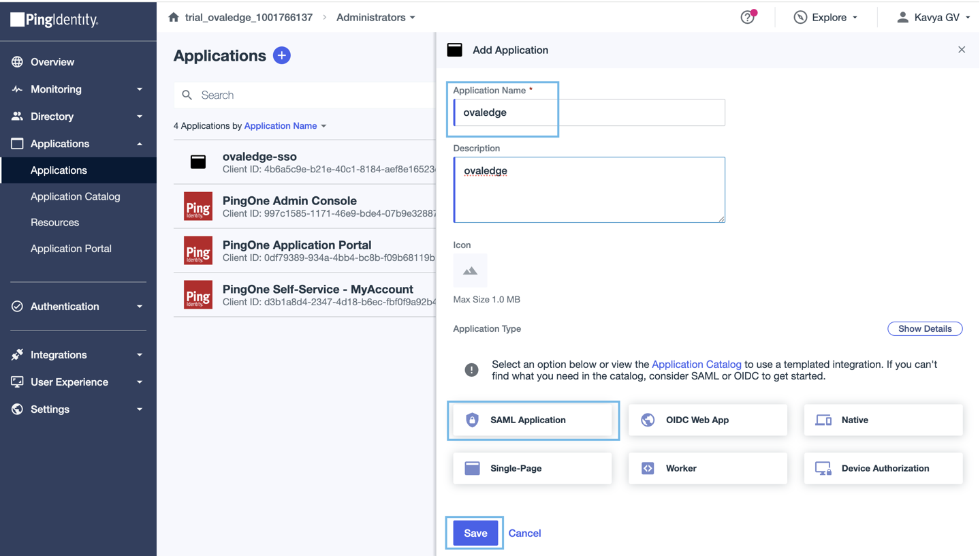980x556 pixels.
Task: Open Applications submenu item
Action: pos(78,170)
